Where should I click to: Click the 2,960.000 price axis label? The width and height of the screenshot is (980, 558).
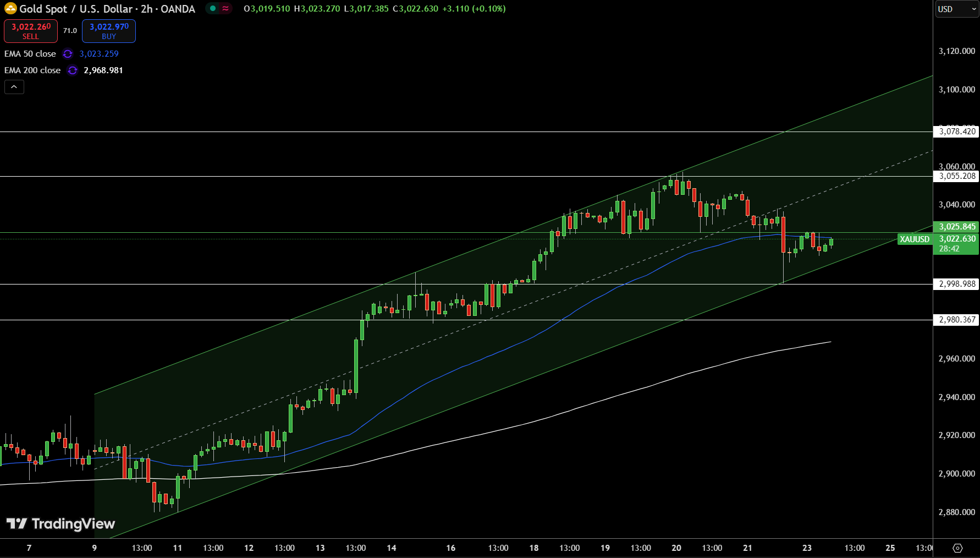click(x=956, y=359)
